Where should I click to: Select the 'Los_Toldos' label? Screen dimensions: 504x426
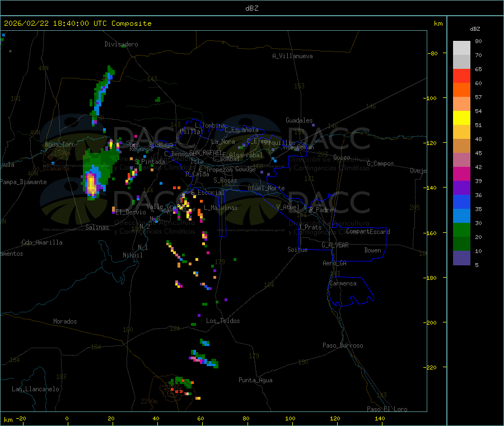point(223,321)
